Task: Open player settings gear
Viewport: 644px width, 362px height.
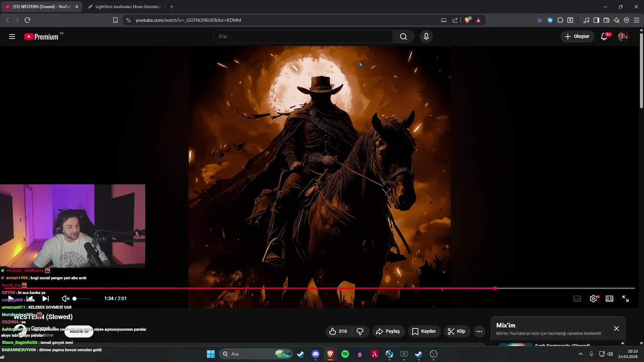Action: coord(594,299)
